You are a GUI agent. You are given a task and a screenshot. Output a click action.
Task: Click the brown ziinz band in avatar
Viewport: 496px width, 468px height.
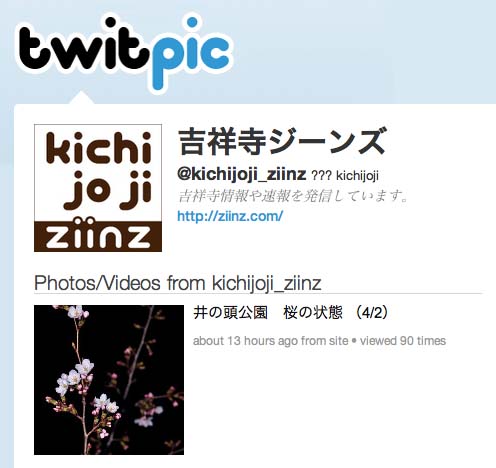pyautogui.click(x=98, y=236)
